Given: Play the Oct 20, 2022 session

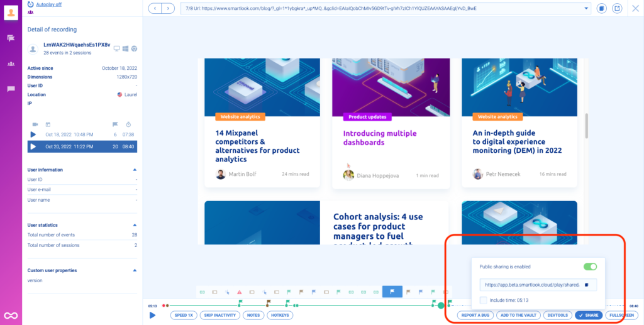Looking at the screenshot, I should point(33,146).
